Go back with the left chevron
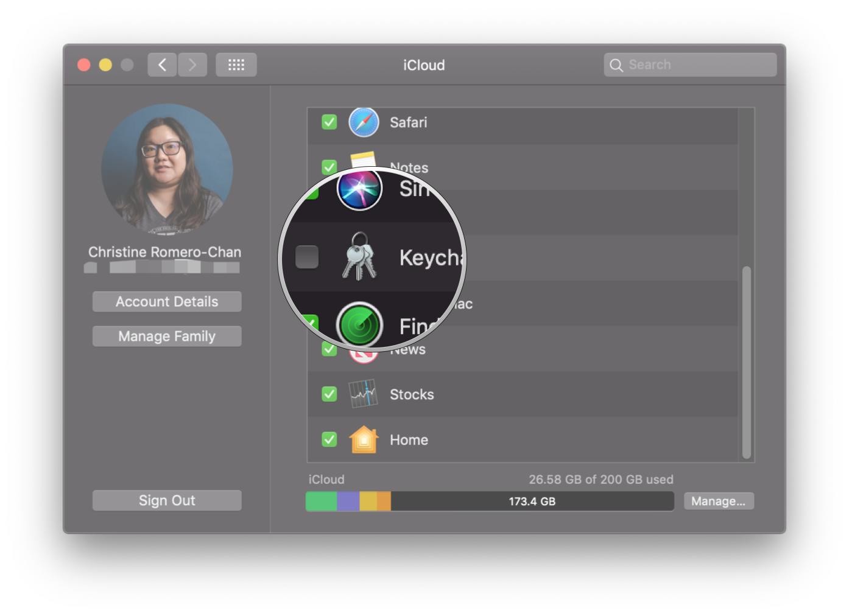This screenshot has height=616, width=849. [162, 65]
